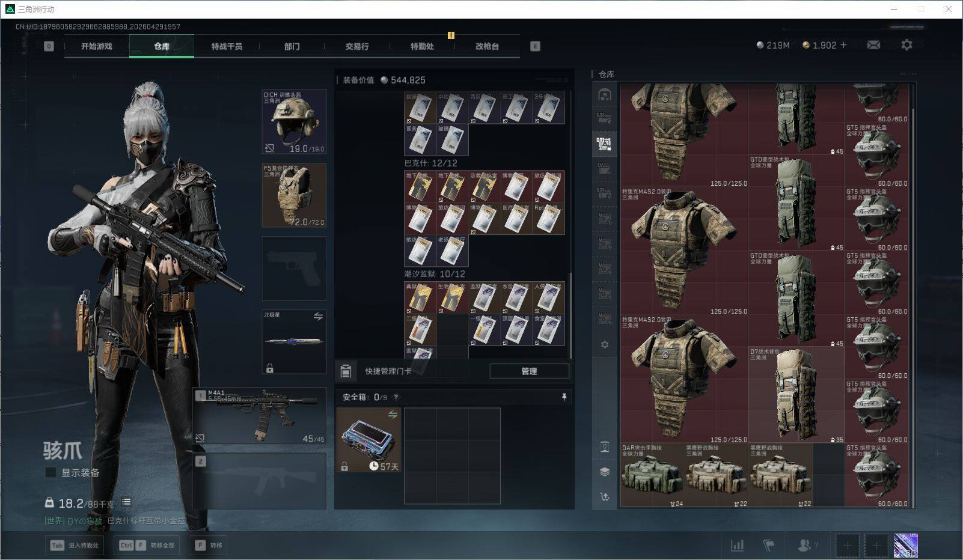Open the storage box icon above the layers icon

(605, 447)
